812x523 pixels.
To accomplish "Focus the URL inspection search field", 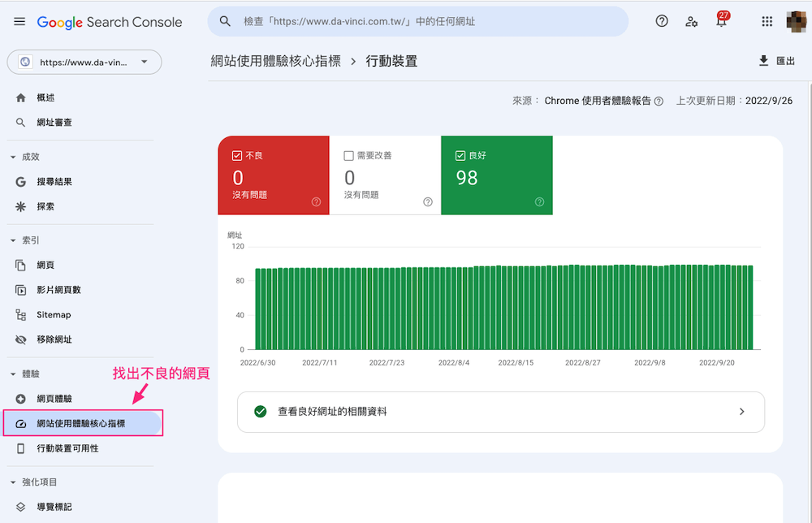I will [418, 21].
